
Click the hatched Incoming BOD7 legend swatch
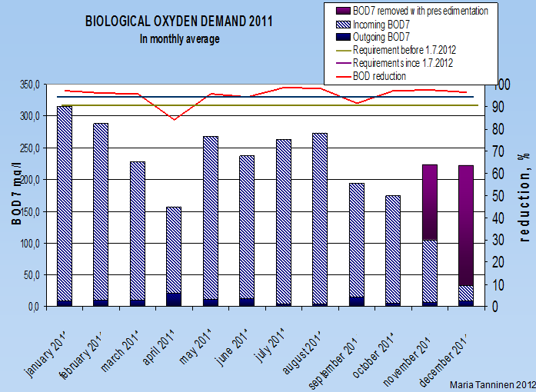pos(343,25)
